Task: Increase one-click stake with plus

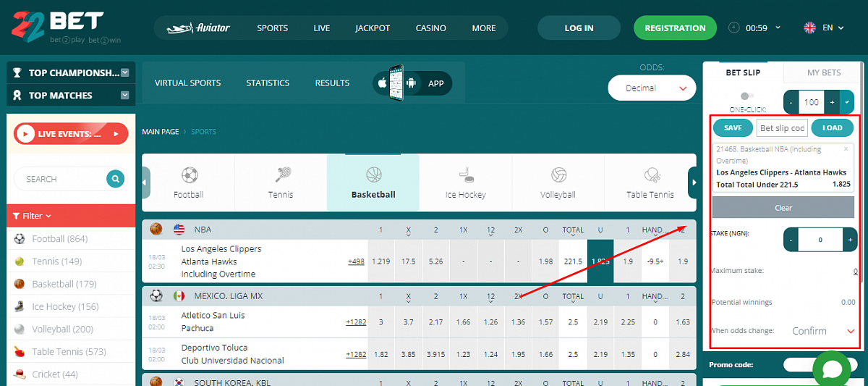Action: [x=832, y=103]
